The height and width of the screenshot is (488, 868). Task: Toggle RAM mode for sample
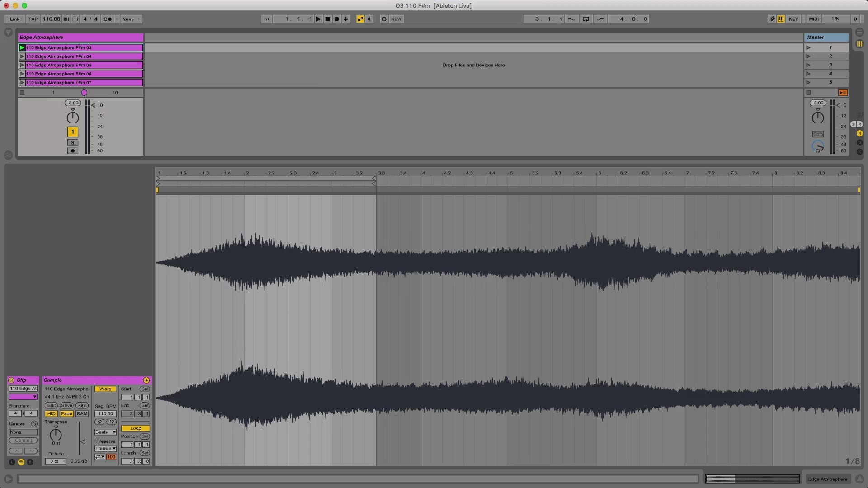coord(82,414)
